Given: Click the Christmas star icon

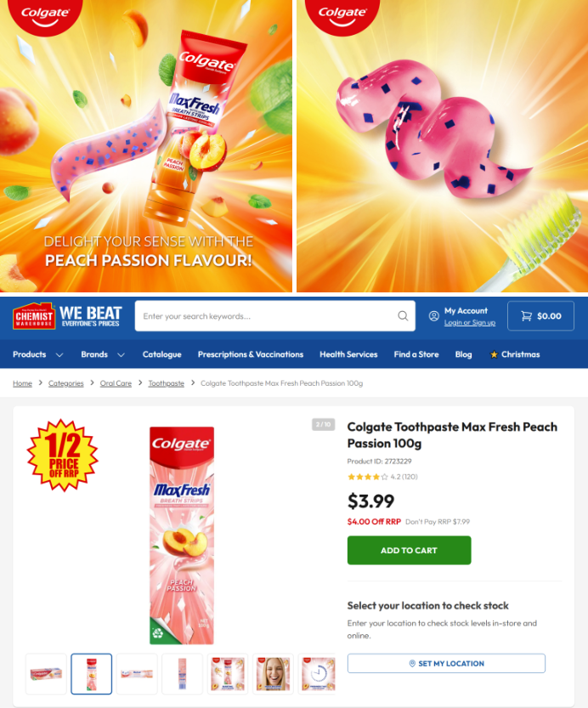Looking at the screenshot, I should [x=494, y=354].
